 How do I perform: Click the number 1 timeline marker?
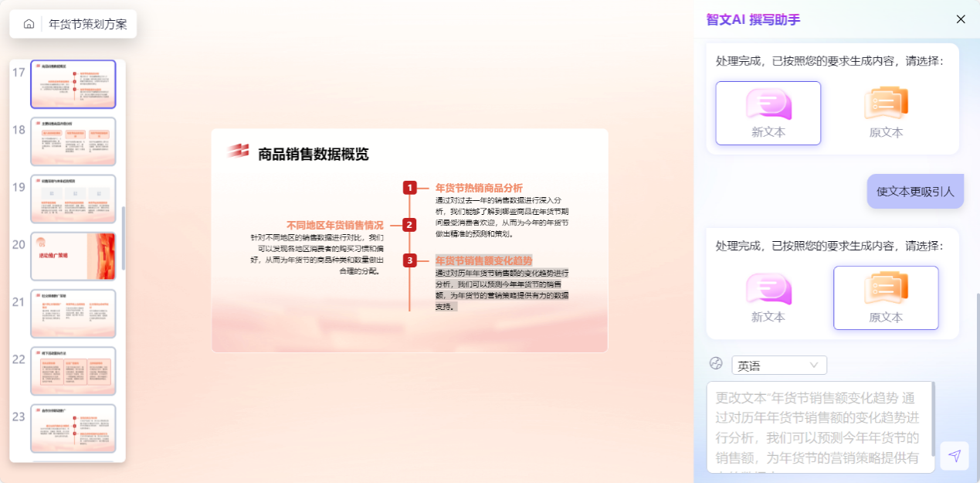click(410, 188)
